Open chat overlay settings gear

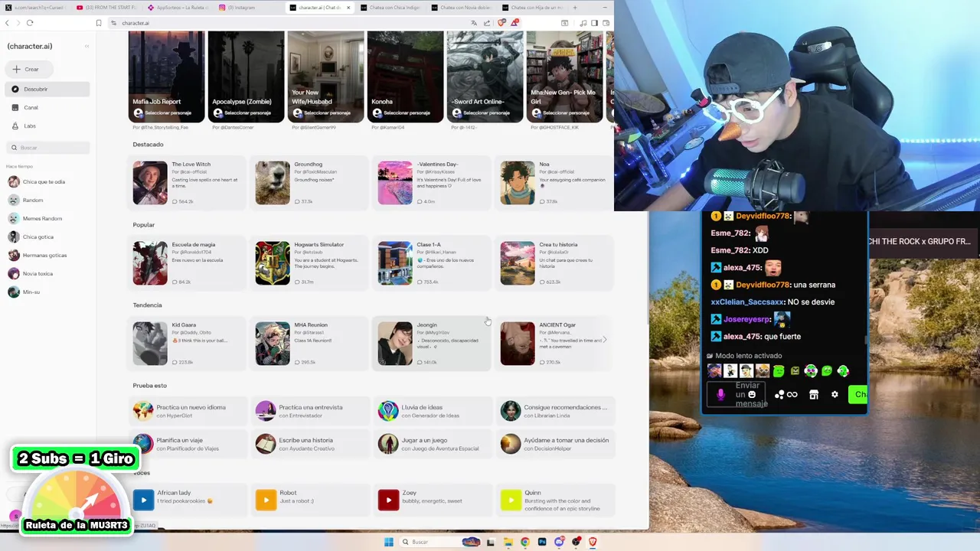835,395
